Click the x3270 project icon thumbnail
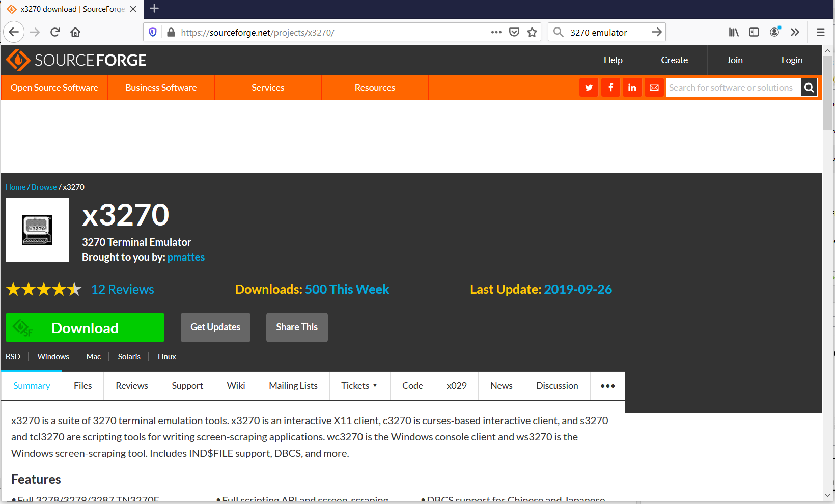Image resolution: width=835 pixels, height=504 pixels. 37,230
